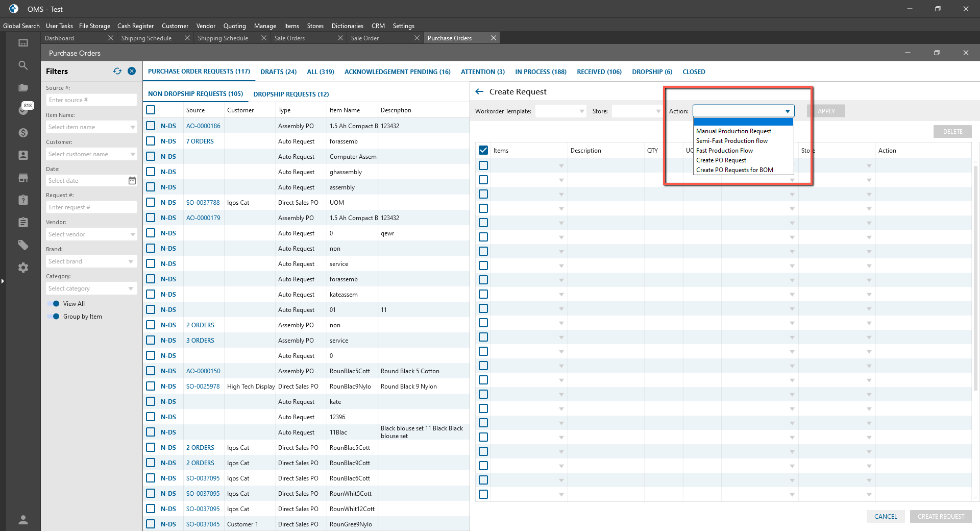Open the user tasks icon with 818 badge

click(23, 110)
